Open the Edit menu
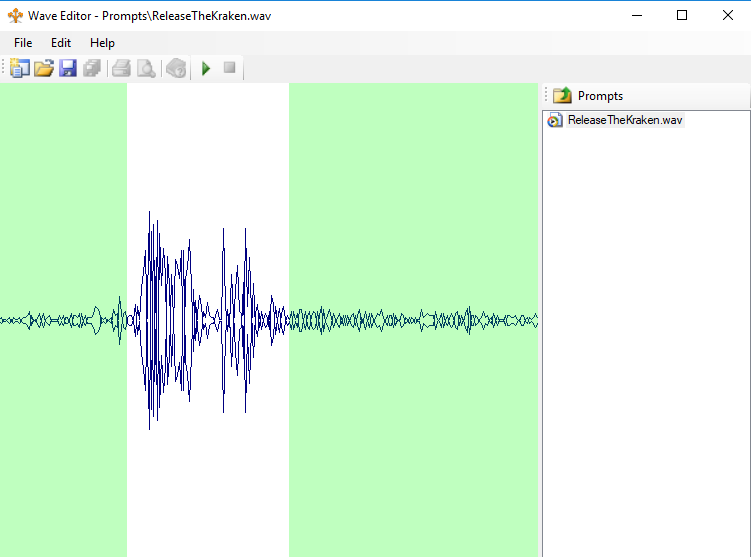The image size is (751, 557). [61, 43]
